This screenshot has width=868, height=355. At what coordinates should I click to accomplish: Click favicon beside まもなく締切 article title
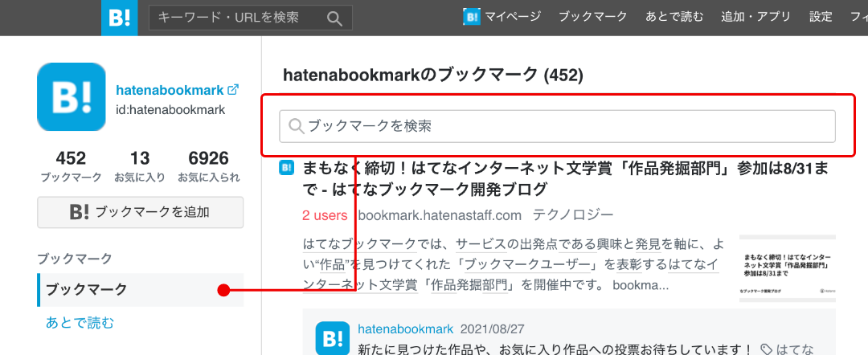click(286, 168)
